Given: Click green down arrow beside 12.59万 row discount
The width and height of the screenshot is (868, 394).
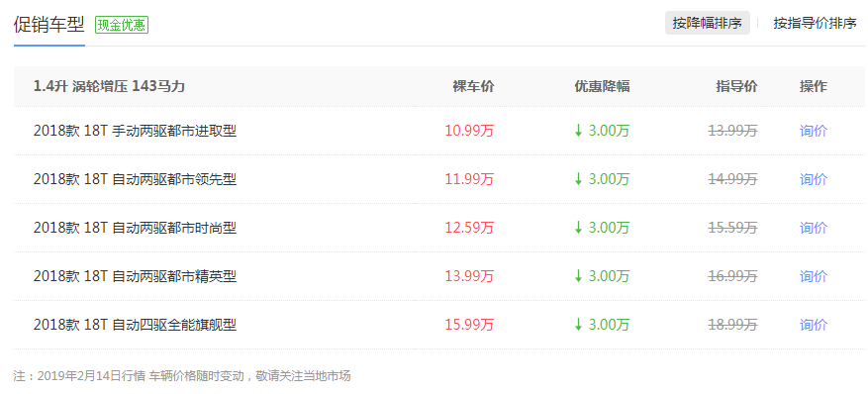Looking at the screenshot, I should [578, 228].
